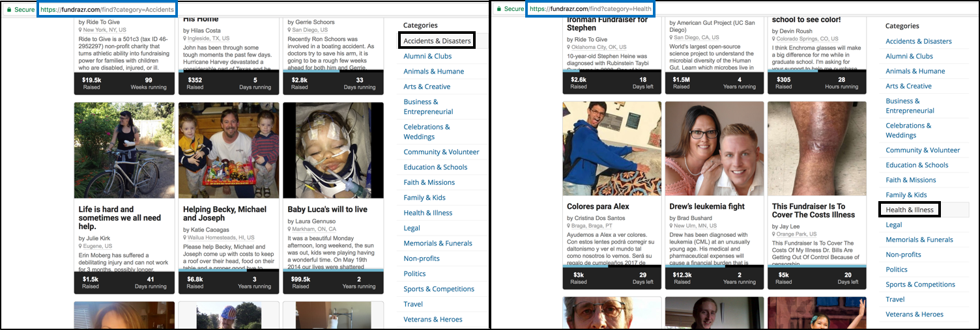Click the location pin icon next to New Ulm, MN, US

(672, 225)
